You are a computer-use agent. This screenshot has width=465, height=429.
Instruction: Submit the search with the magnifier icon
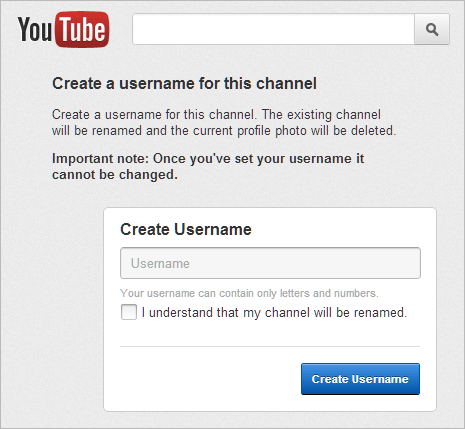tap(432, 29)
